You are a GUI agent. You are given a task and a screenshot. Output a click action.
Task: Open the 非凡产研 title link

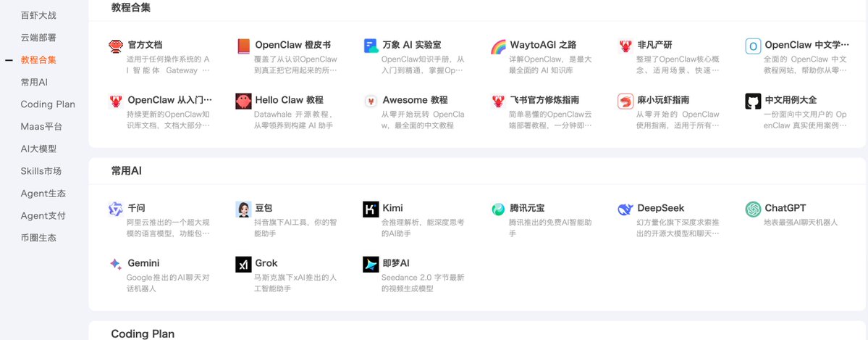coord(655,45)
